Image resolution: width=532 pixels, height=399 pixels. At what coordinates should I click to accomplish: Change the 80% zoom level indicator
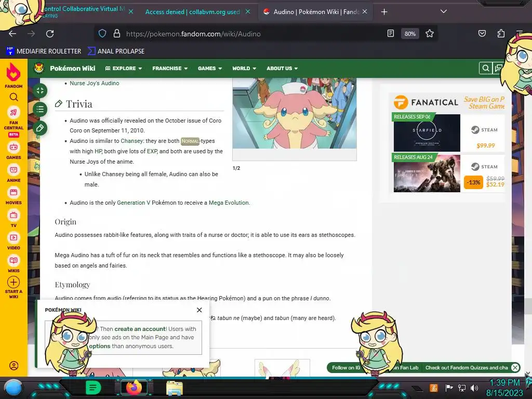click(x=410, y=34)
